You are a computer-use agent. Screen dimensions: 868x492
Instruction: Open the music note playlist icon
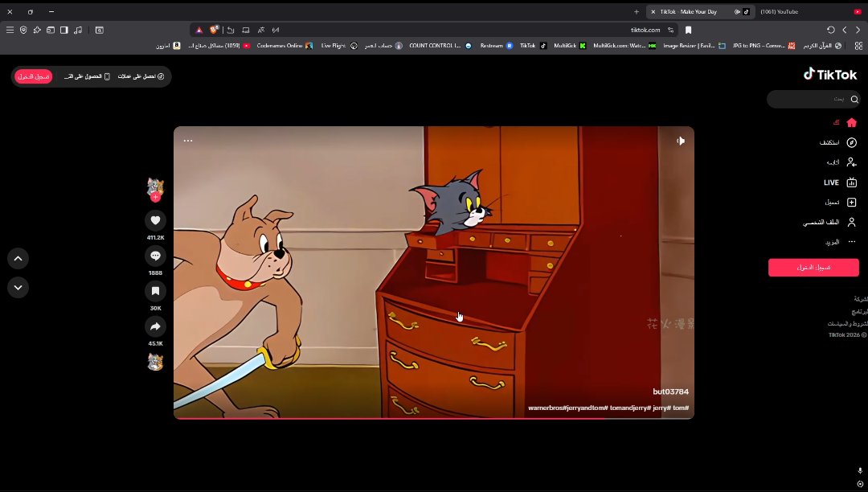click(x=78, y=30)
